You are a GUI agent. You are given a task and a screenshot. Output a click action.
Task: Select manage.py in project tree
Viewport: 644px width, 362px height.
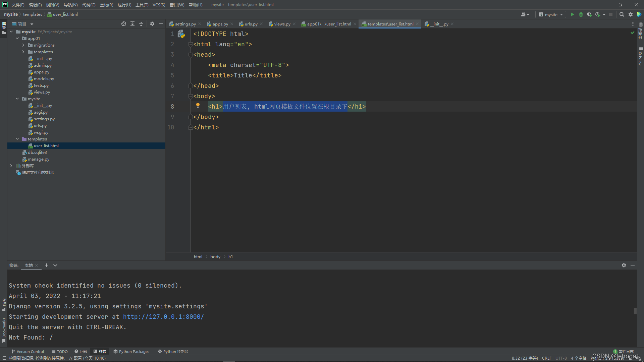pyautogui.click(x=38, y=159)
